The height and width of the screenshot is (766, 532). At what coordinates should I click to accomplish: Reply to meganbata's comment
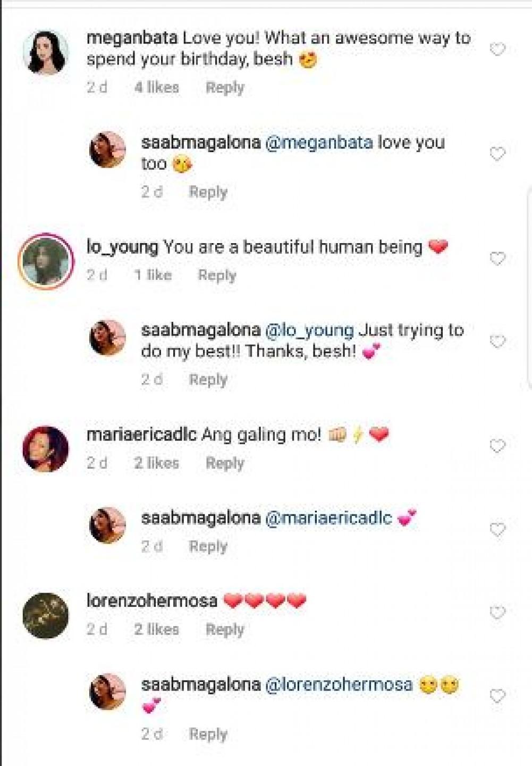(x=225, y=88)
